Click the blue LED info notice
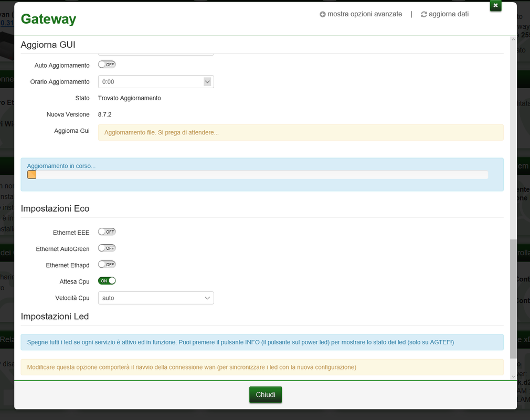The width and height of the screenshot is (530, 420). (x=262, y=342)
